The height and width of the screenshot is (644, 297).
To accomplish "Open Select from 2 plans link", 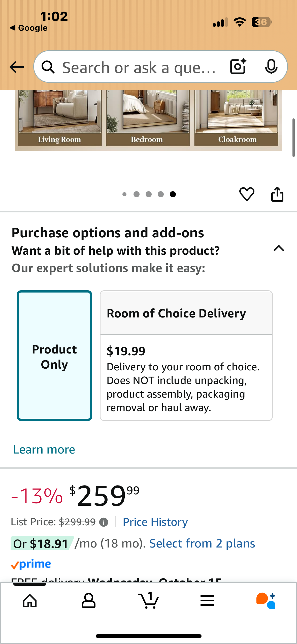I will click(x=202, y=543).
